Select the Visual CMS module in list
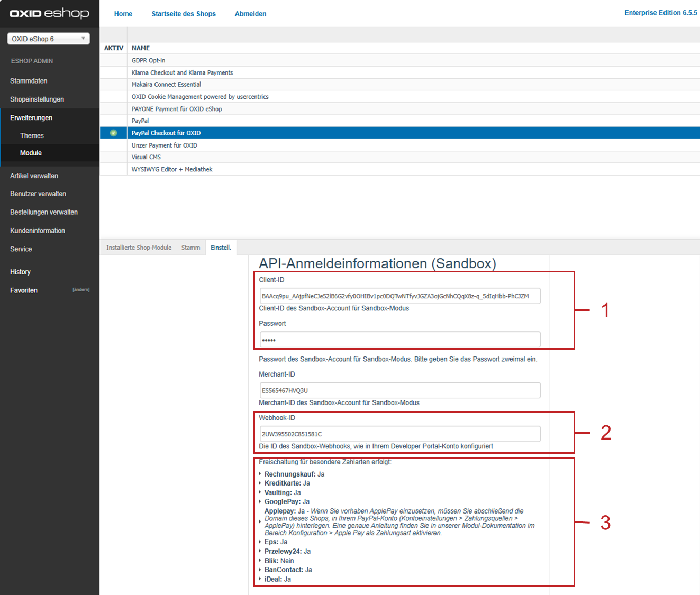This screenshot has height=595, width=700. tap(146, 157)
